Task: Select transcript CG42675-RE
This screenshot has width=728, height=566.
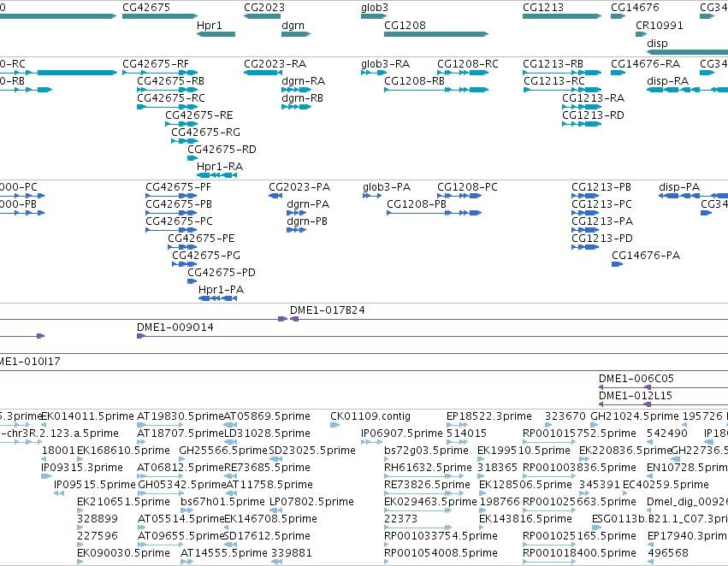Action: 181,124
